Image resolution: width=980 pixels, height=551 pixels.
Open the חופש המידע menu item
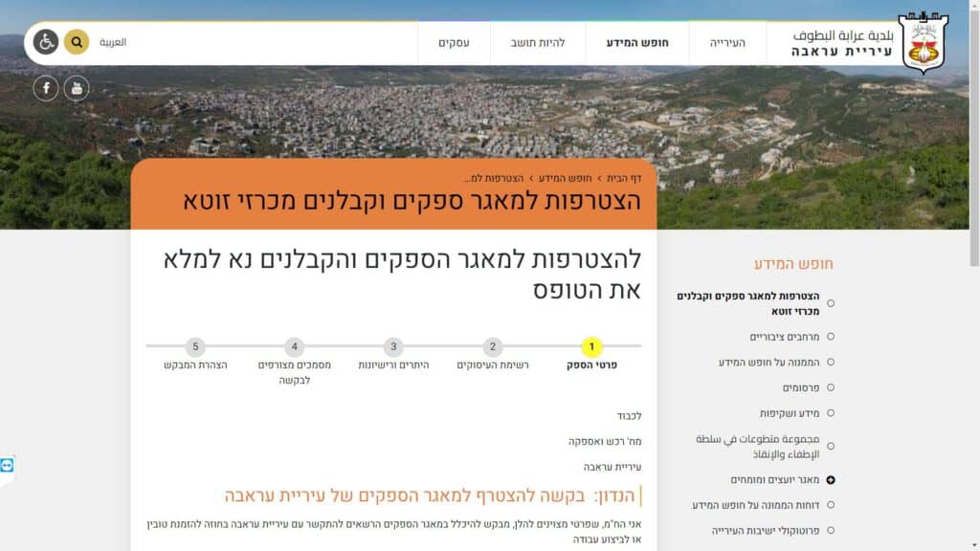(637, 43)
